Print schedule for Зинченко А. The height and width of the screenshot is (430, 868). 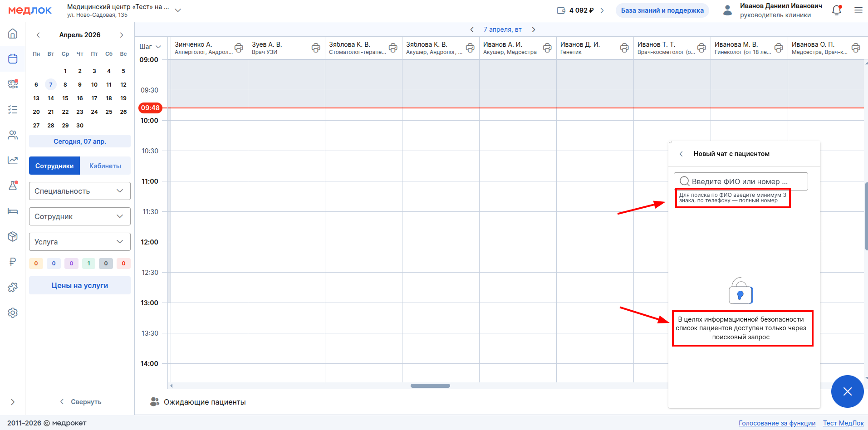pyautogui.click(x=239, y=48)
